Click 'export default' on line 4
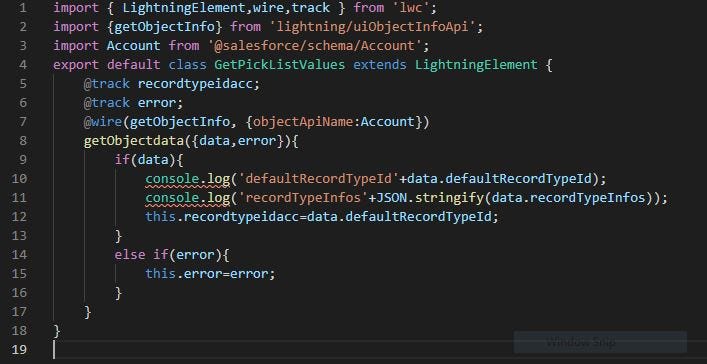This screenshot has width=707, height=364. point(107,65)
